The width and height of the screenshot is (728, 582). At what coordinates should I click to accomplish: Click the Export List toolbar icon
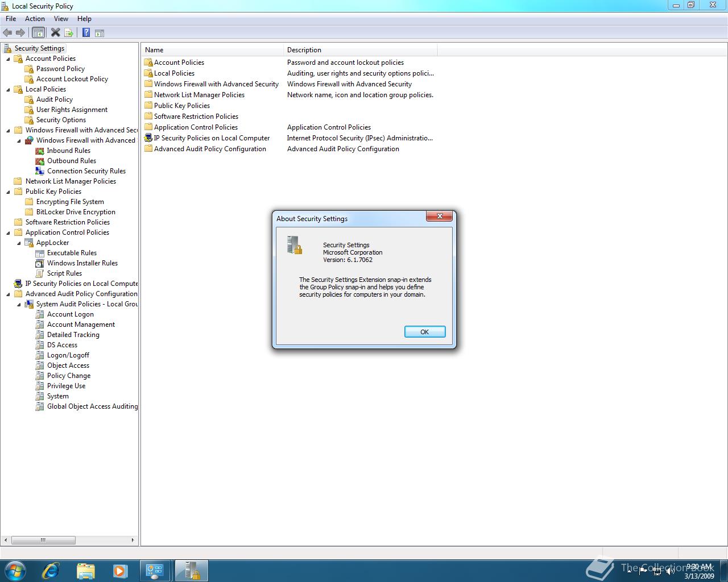click(69, 33)
